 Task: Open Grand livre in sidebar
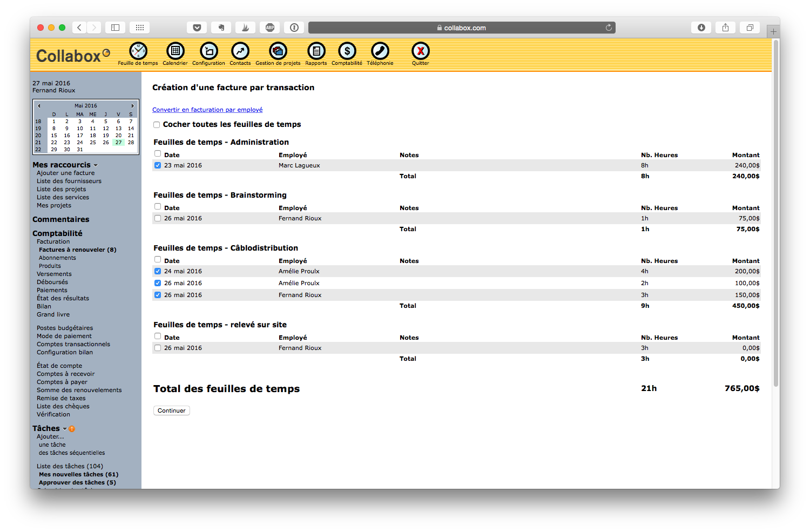[x=53, y=314]
